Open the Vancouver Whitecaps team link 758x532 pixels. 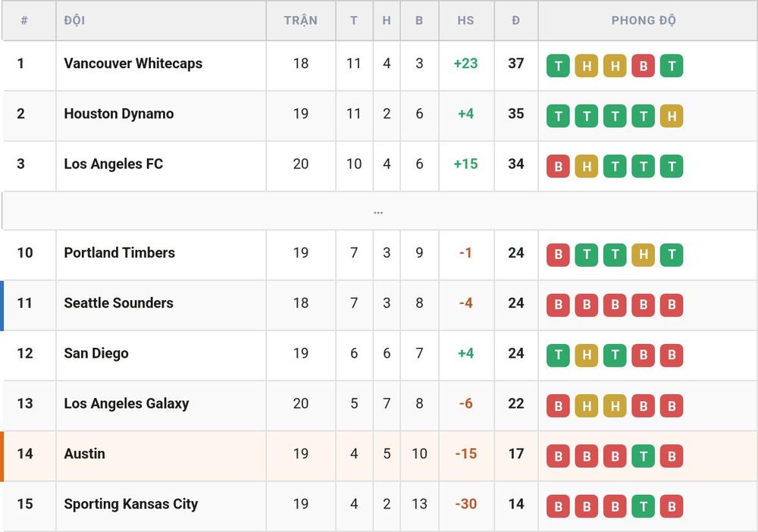pos(133,64)
